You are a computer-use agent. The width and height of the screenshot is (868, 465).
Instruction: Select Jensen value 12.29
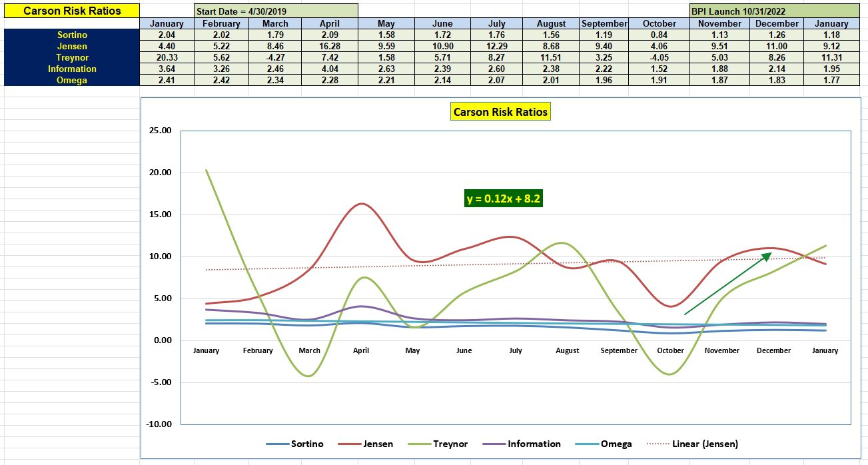(x=496, y=46)
